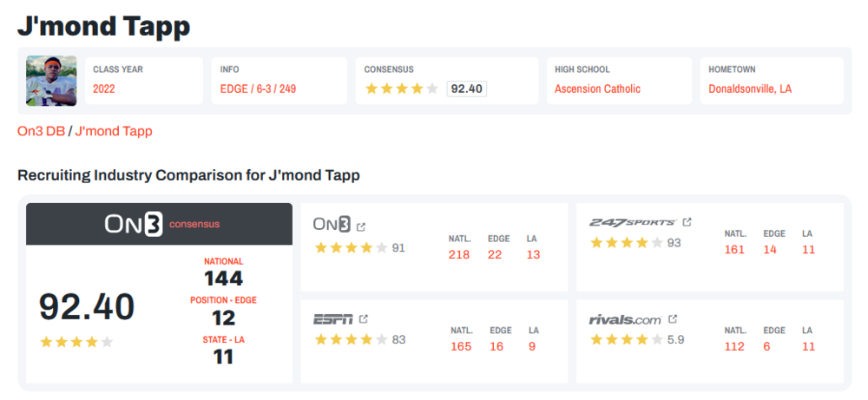
Task: Click J'mond Tapp's profile photo thumbnail
Action: click(x=52, y=81)
